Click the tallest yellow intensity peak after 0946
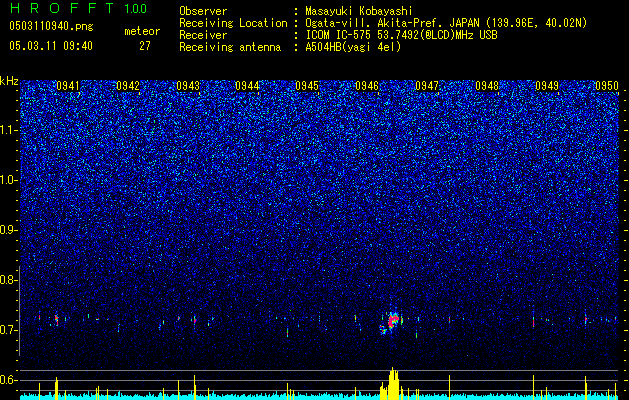The width and height of the screenshot is (629, 400). tap(393, 384)
